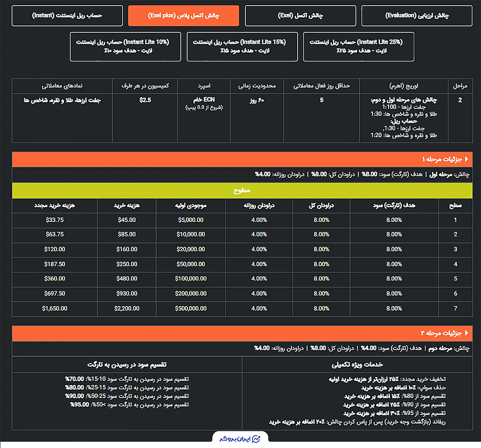Click the موجودی اولیه column header
This screenshot has height=448, width=481.
(191, 205)
